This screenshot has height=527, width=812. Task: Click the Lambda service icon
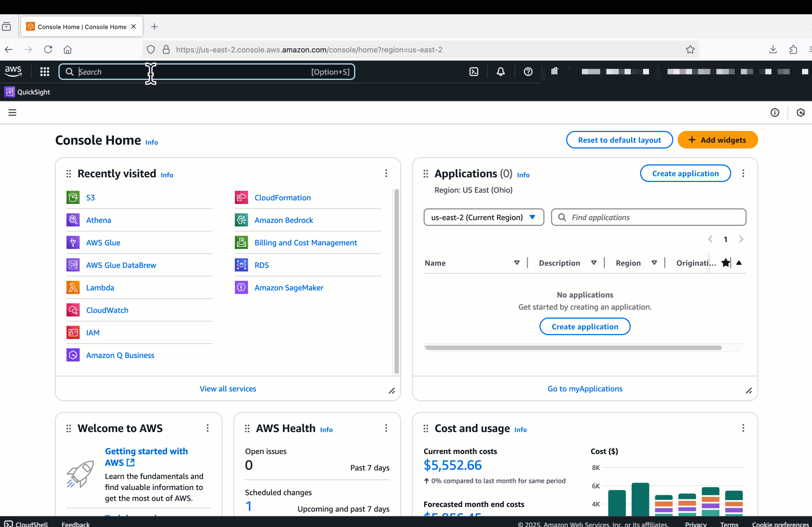click(73, 287)
